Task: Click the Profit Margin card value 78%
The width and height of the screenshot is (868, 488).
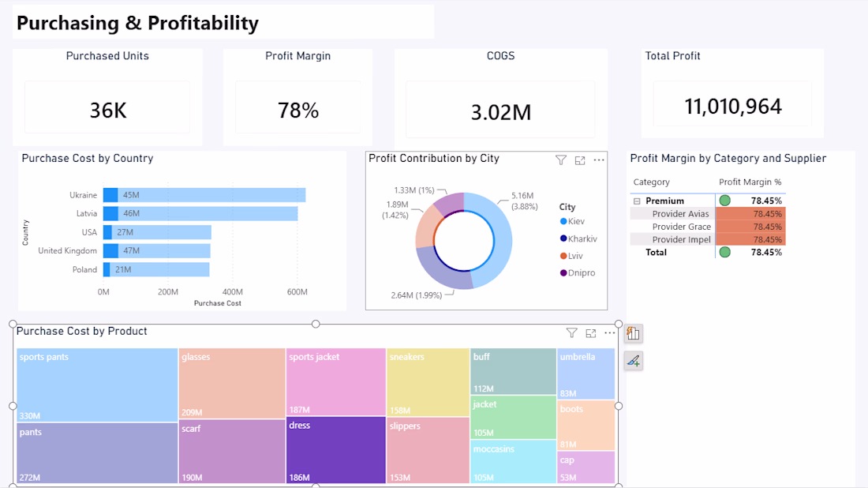Action: (298, 111)
